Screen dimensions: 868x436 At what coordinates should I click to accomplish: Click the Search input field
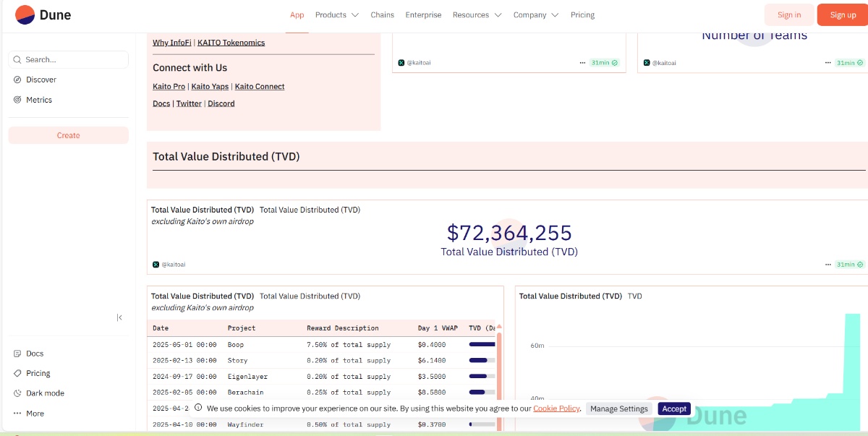[72, 60]
